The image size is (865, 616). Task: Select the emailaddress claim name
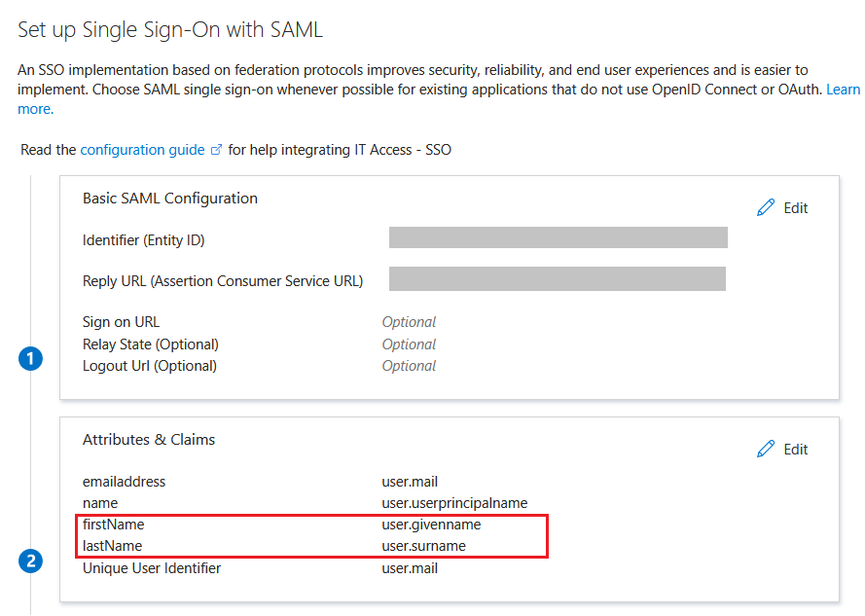(124, 482)
